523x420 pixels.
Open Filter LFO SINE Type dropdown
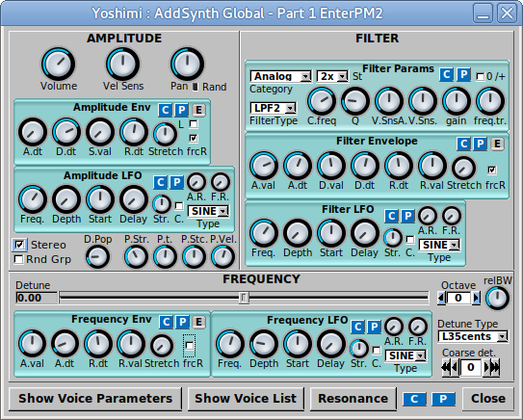pyautogui.click(x=439, y=245)
